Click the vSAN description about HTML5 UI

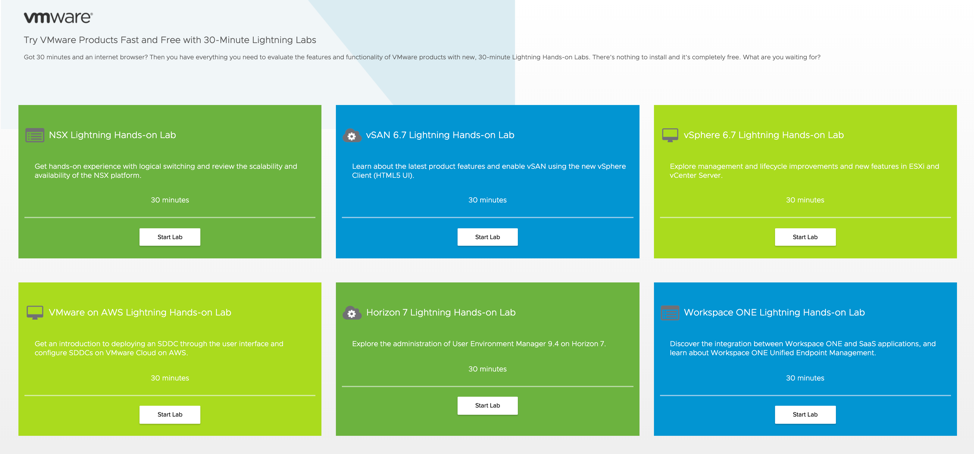tap(489, 171)
